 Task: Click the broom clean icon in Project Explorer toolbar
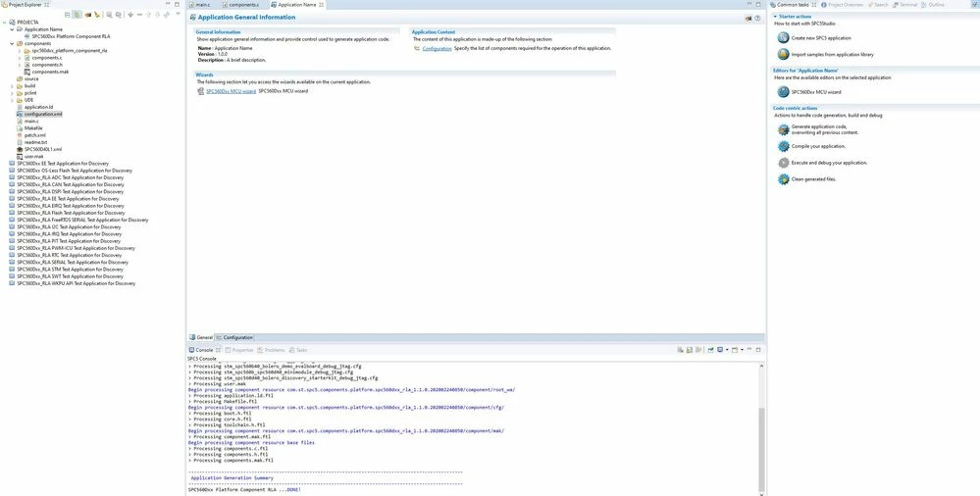click(97, 15)
